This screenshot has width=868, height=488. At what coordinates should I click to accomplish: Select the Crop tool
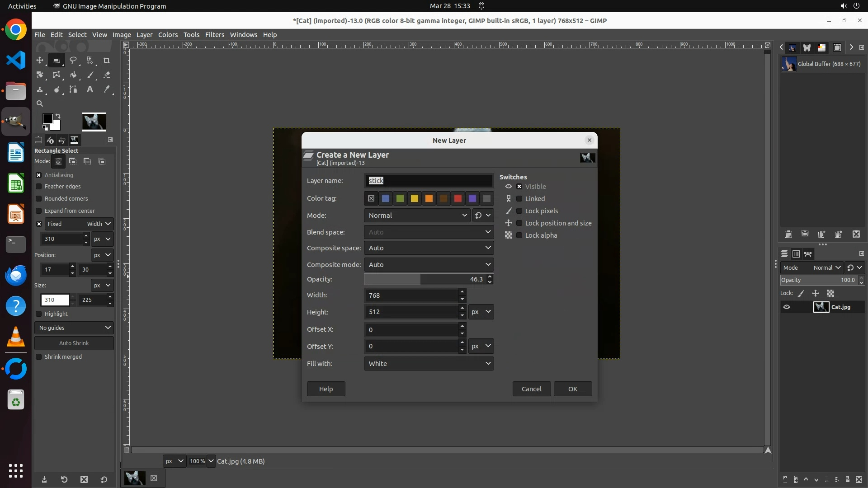(x=107, y=60)
